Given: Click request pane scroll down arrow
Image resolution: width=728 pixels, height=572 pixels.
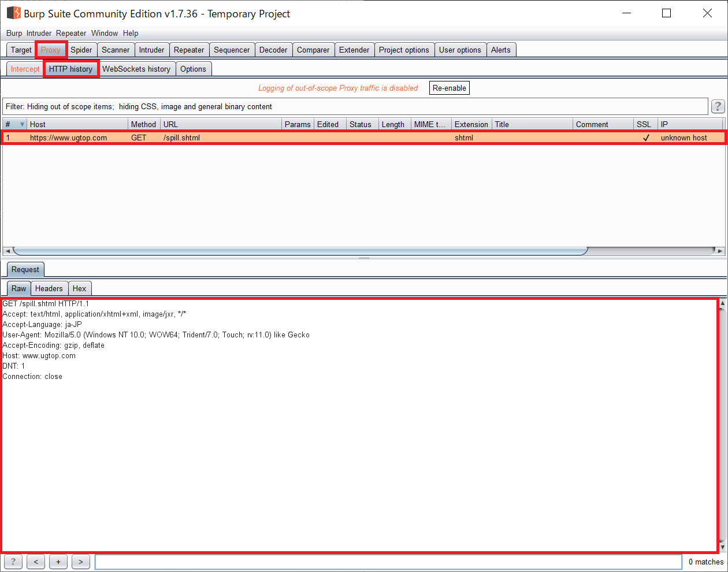Looking at the screenshot, I should [x=722, y=547].
